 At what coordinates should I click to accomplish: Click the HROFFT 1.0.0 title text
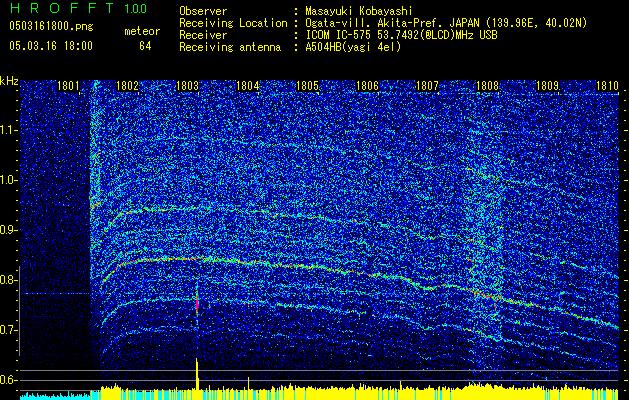pos(78,8)
